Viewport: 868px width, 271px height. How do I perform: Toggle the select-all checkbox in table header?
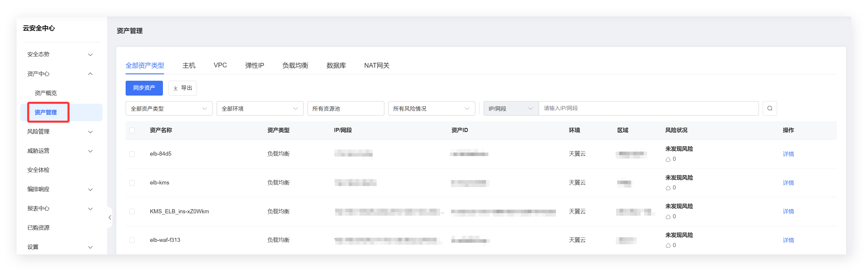pos(132,131)
